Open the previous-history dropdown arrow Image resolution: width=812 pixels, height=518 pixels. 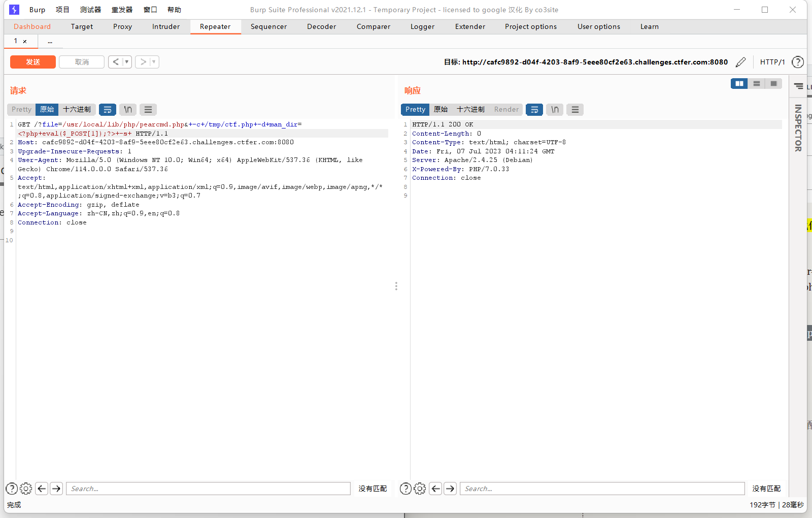click(127, 62)
